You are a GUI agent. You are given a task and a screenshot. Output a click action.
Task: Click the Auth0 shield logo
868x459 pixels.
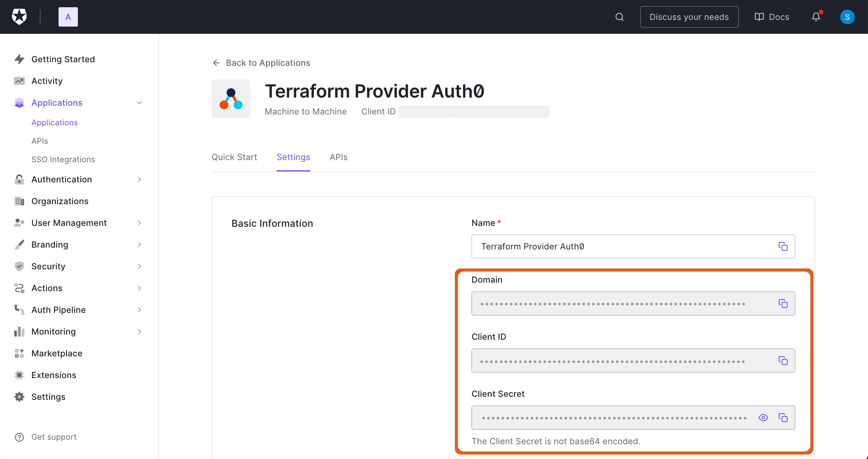[x=19, y=17]
